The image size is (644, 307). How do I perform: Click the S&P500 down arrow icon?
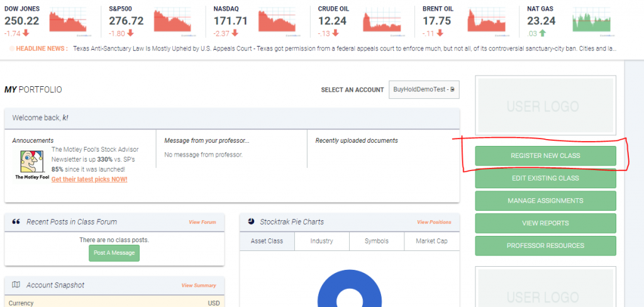click(x=131, y=33)
